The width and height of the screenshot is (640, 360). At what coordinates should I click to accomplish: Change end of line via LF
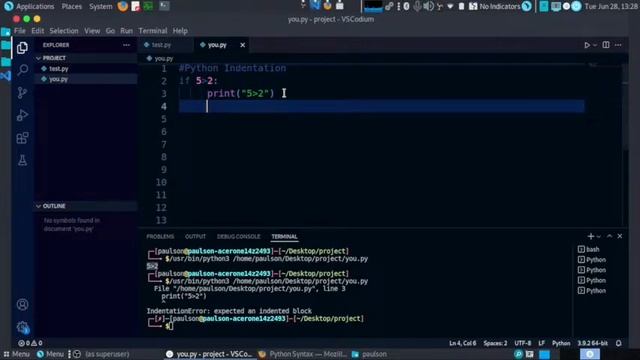coord(541,343)
